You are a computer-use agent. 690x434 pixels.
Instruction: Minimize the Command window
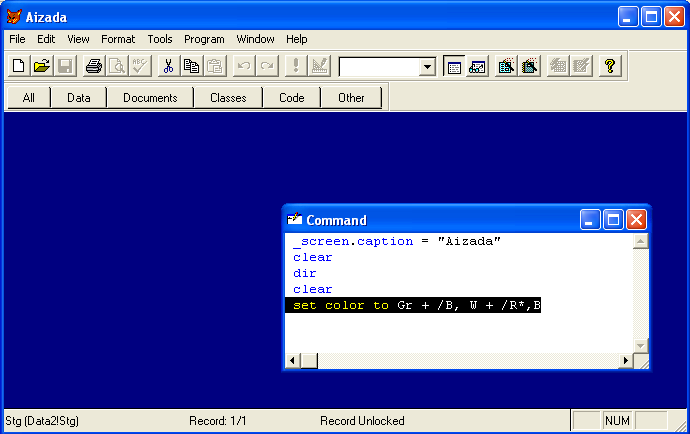(590, 219)
